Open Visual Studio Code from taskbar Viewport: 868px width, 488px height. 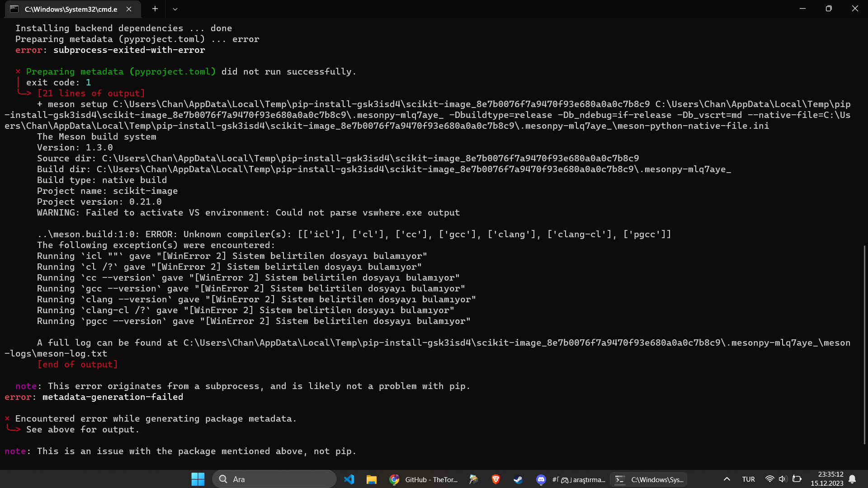tap(349, 479)
